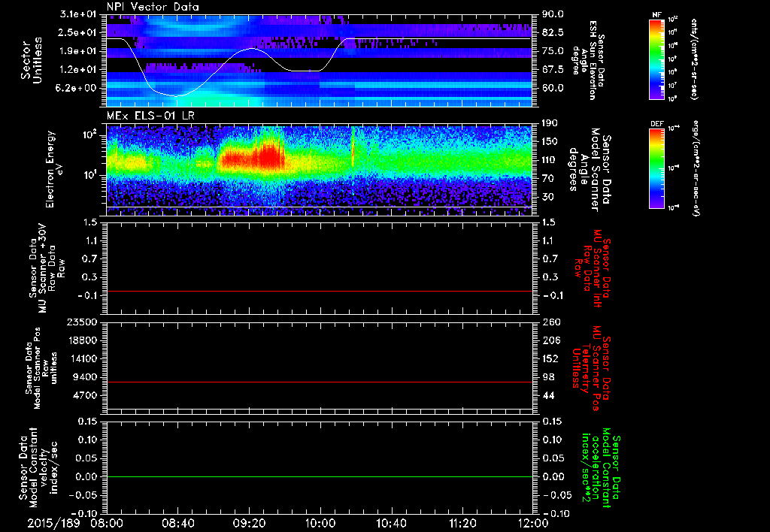Click the Electron Energy eV axis title
770x532 pixels.
[55, 169]
